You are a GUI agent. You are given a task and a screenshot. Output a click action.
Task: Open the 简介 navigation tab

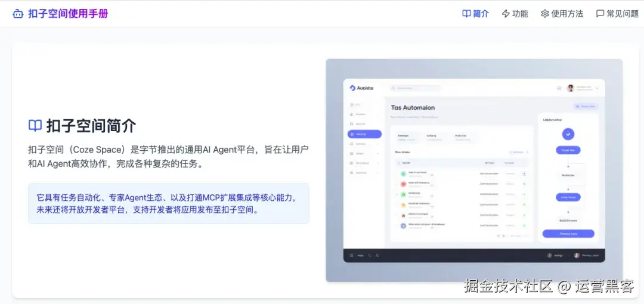[x=476, y=14]
